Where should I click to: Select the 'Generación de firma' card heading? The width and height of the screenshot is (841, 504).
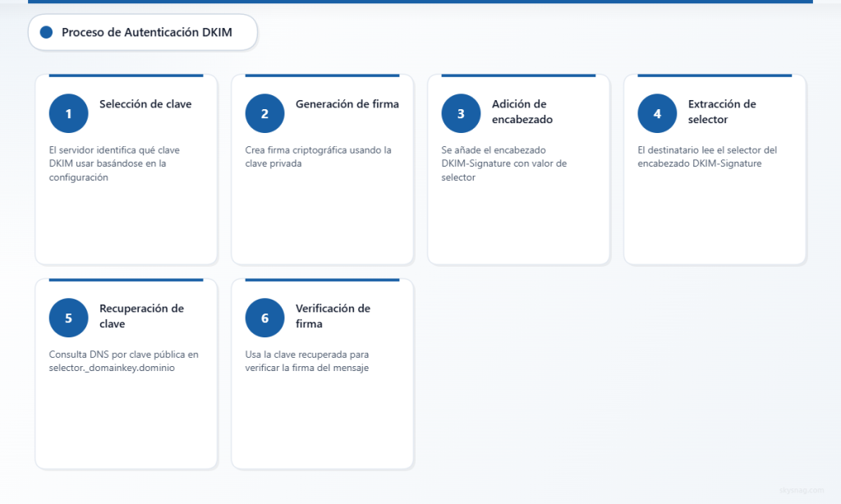[x=347, y=104]
